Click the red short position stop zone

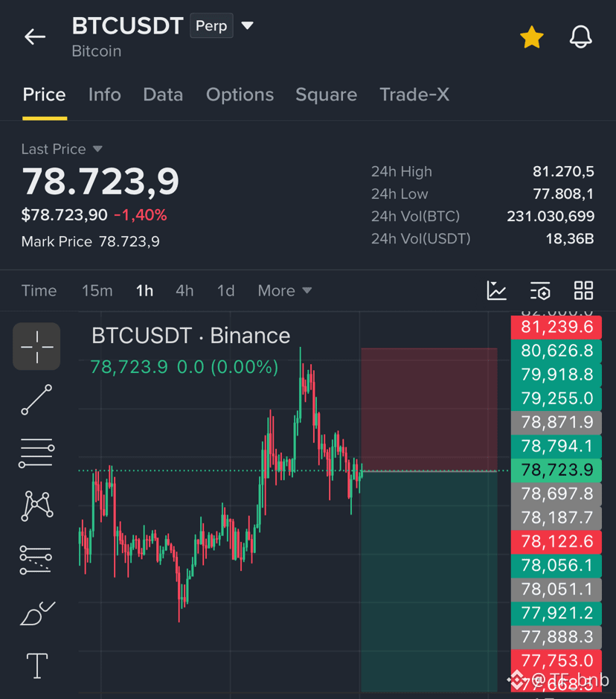429,409
